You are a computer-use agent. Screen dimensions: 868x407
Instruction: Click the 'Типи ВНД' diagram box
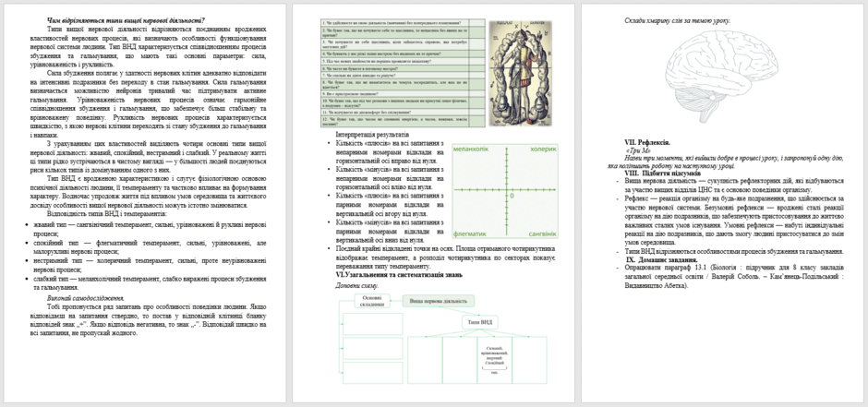pyautogui.click(x=479, y=322)
